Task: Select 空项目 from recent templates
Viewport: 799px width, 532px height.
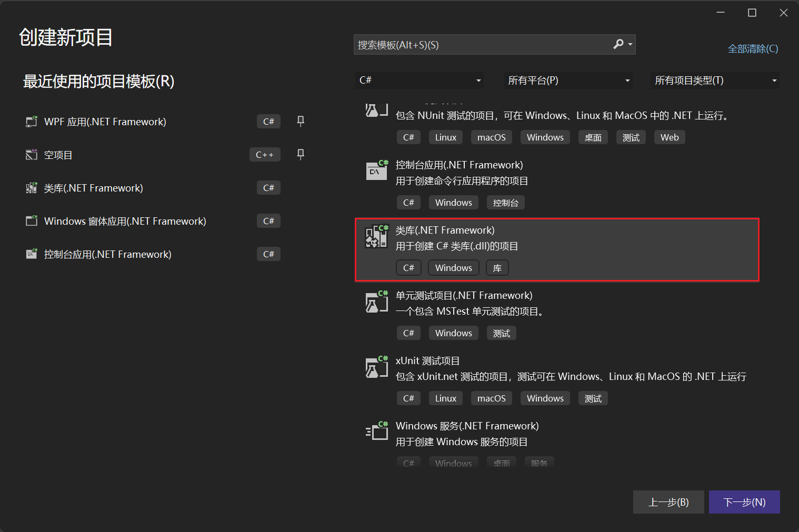Action: pyautogui.click(x=58, y=155)
